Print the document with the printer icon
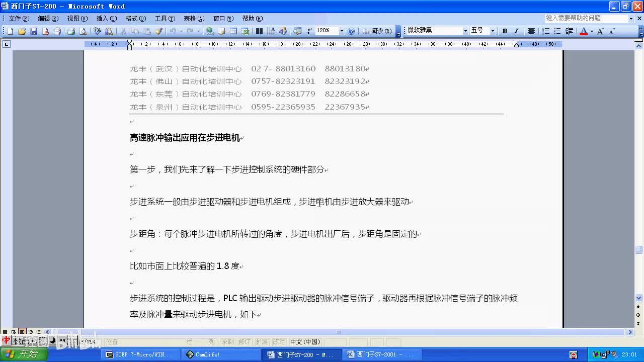The width and height of the screenshot is (644, 362). [71, 31]
